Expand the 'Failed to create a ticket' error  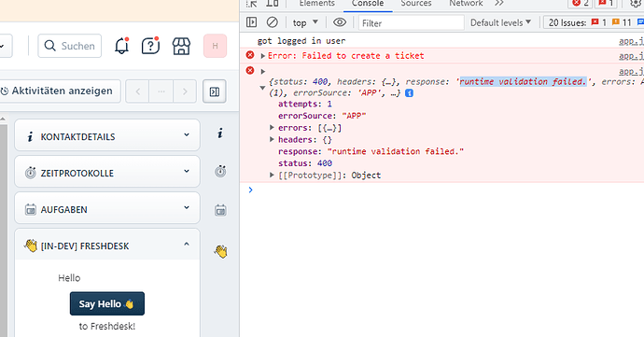coord(263,56)
